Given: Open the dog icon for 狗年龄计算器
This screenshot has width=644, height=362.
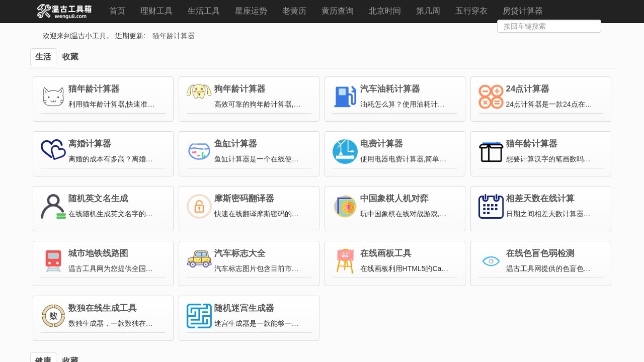Looking at the screenshot, I should click(x=199, y=92).
